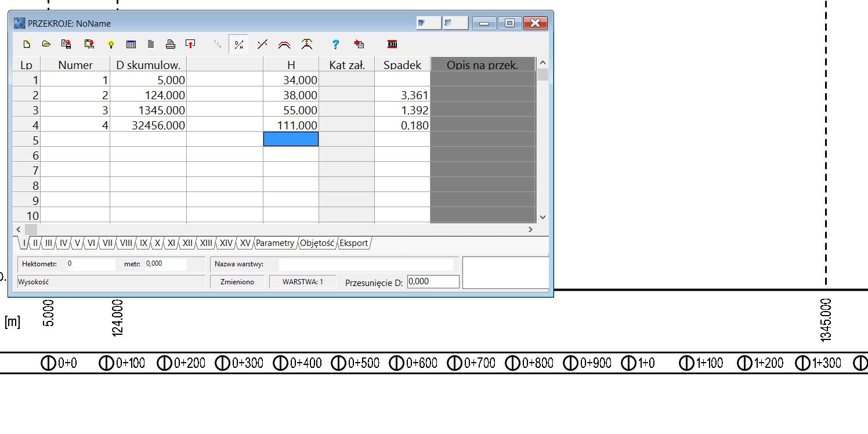
Task: Click the clipboard paste-import icon
Action: (x=89, y=44)
